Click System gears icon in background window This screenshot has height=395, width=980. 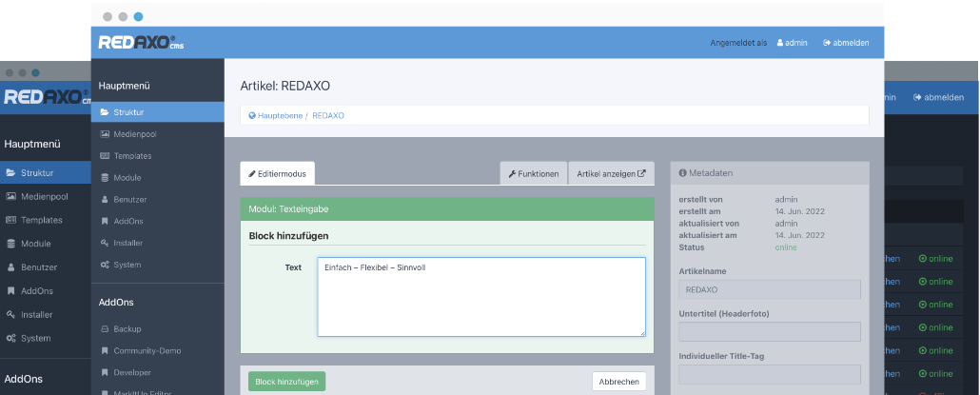(x=10, y=338)
